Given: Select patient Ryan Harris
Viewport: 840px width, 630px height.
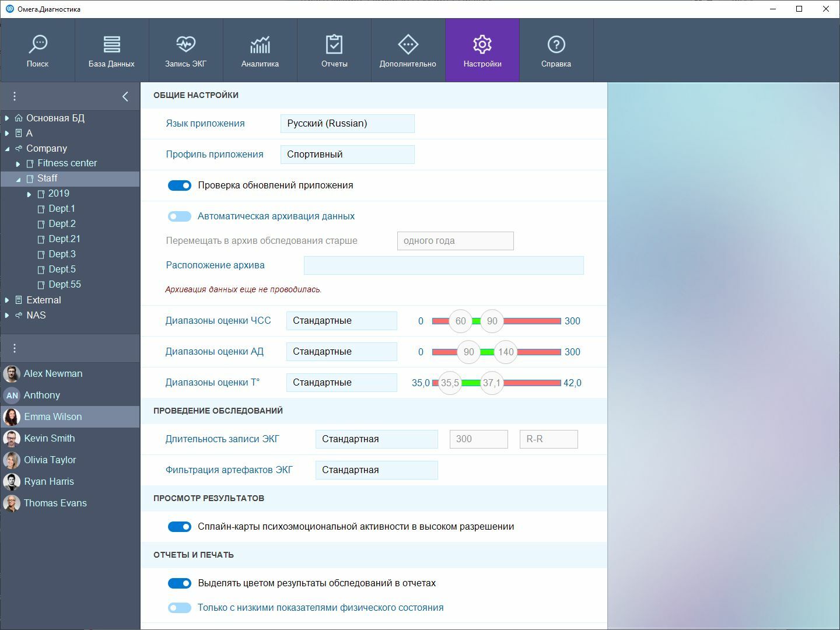Looking at the screenshot, I should click(70, 481).
